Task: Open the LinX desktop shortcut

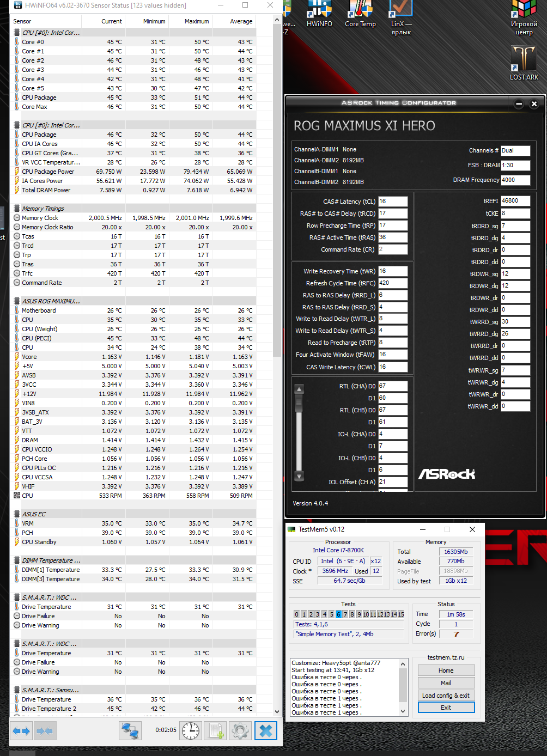Action: pos(401,17)
